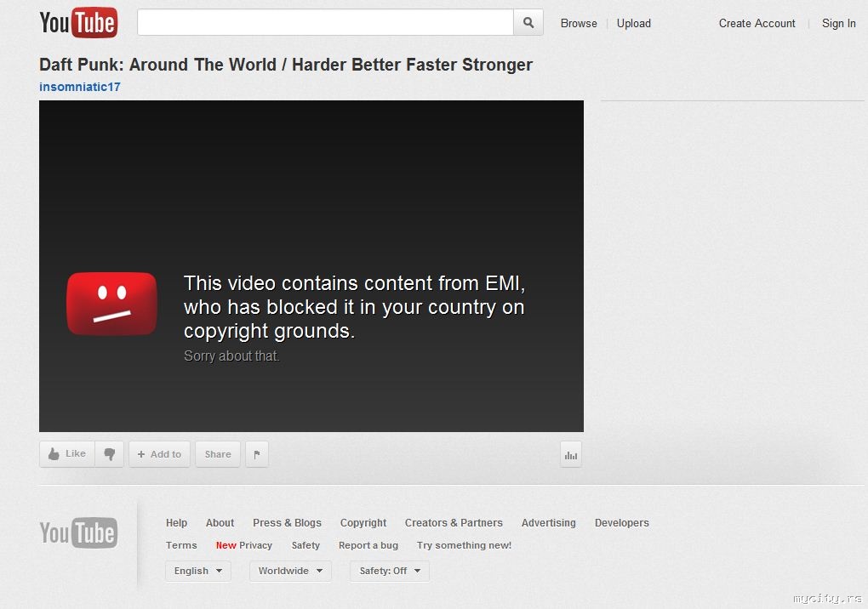Viewport: 868px width, 609px height.
Task: Click the grey YouTube footer logo
Action: pos(78,532)
